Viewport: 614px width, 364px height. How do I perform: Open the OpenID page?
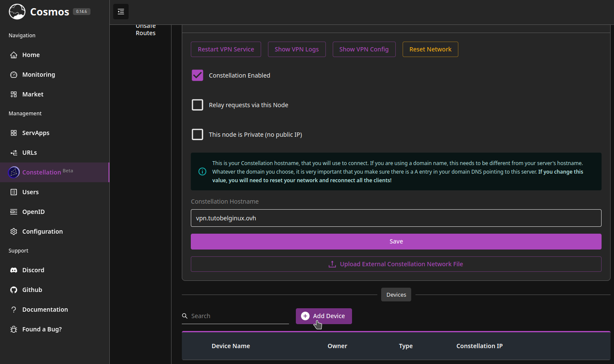[54, 212]
